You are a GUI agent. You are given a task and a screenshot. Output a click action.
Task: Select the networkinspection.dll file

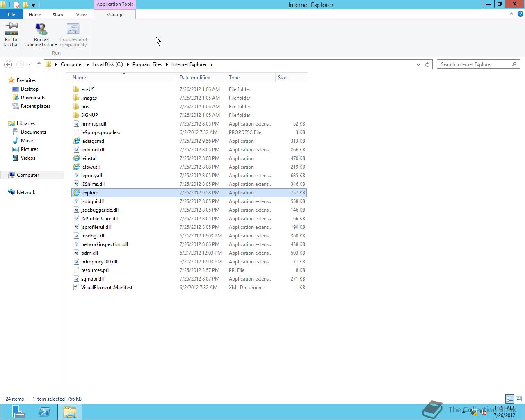[x=189, y=244]
